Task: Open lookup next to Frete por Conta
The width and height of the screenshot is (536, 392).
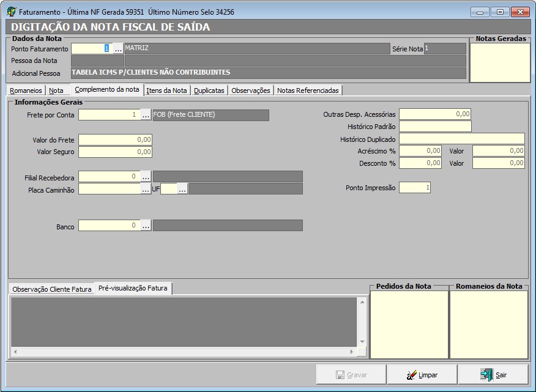Action: 146,115
